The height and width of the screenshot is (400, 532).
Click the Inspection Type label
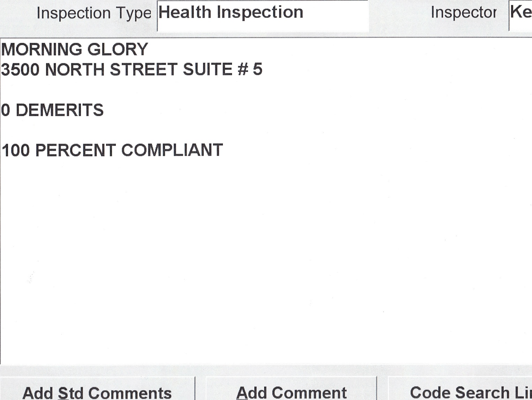[x=93, y=14]
